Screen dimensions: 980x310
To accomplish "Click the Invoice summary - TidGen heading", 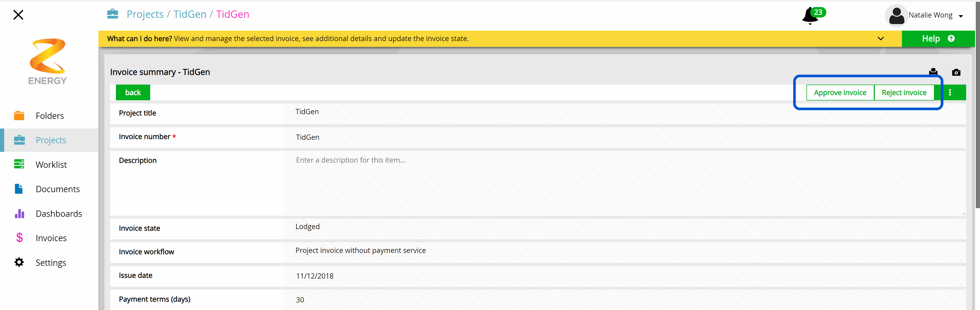I will point(160,72).
